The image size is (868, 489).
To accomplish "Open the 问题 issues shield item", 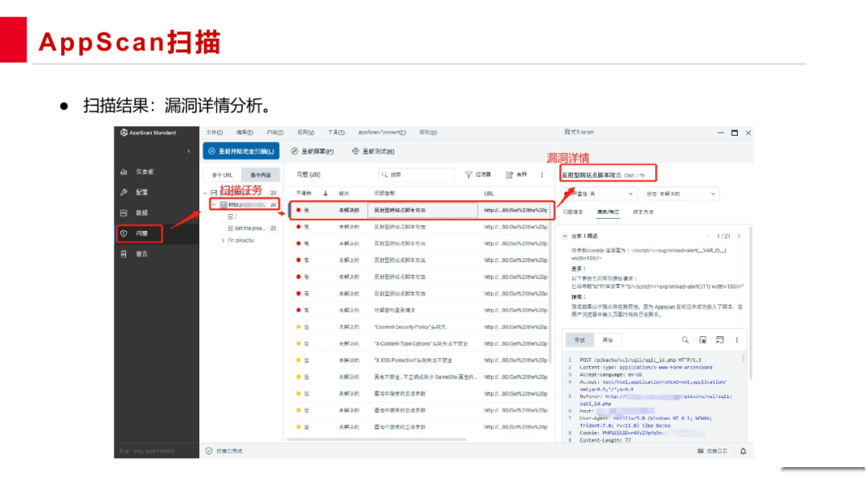I will (x=134, y=234).
